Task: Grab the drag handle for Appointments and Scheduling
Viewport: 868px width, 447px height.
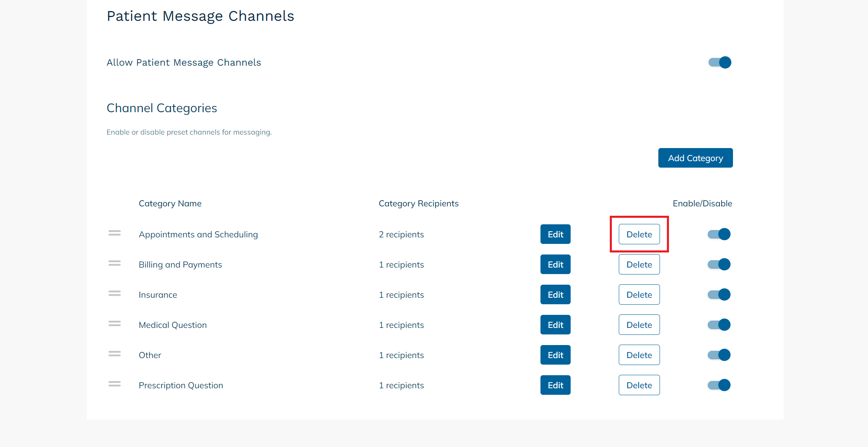Action: pos(115,233)
